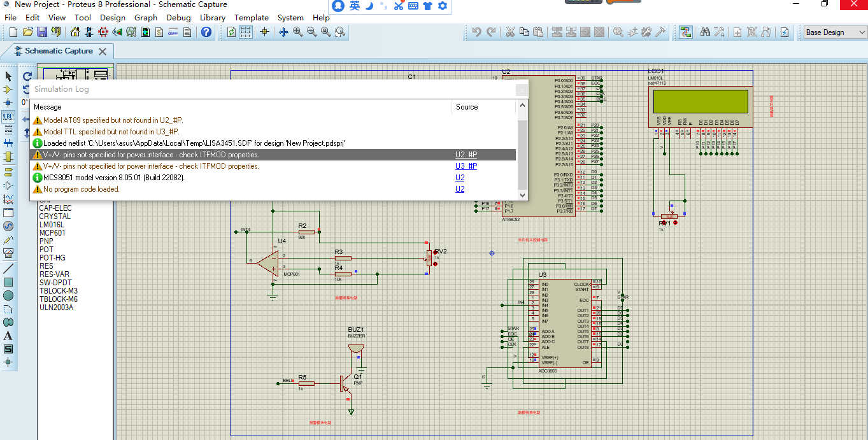The height and width of the screenshot is (440, 868).
Task: Select the Wire Label Mode LBL tool
Action: [8, 116]
